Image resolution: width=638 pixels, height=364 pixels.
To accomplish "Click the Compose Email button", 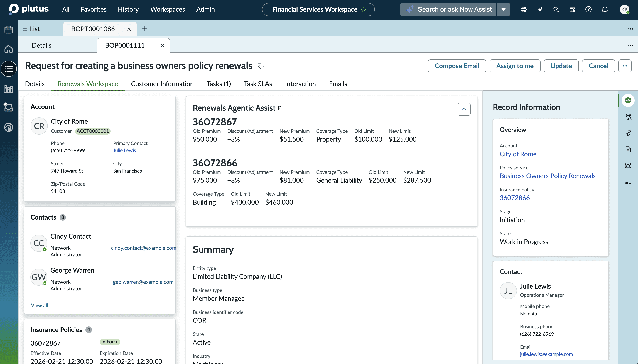I will click(457, 66).
